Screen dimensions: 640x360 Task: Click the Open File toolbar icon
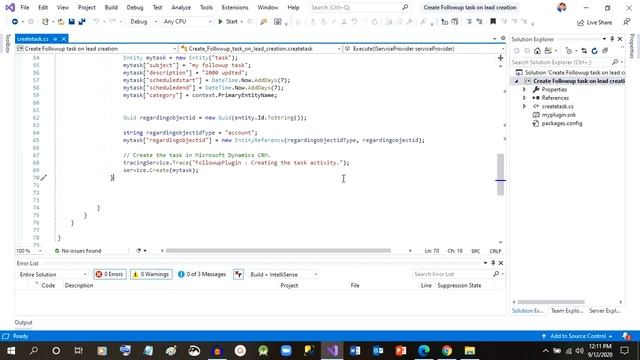(x=61, y=22)
